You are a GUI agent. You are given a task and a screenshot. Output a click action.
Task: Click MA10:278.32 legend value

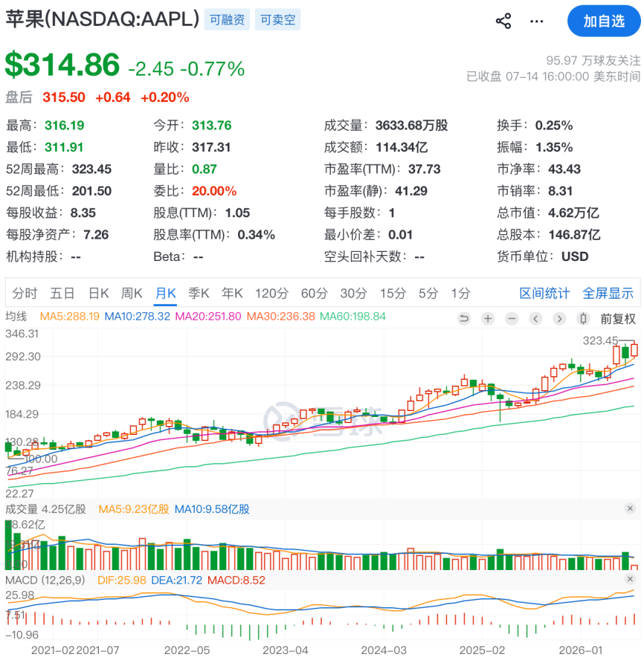coord(137,317)
